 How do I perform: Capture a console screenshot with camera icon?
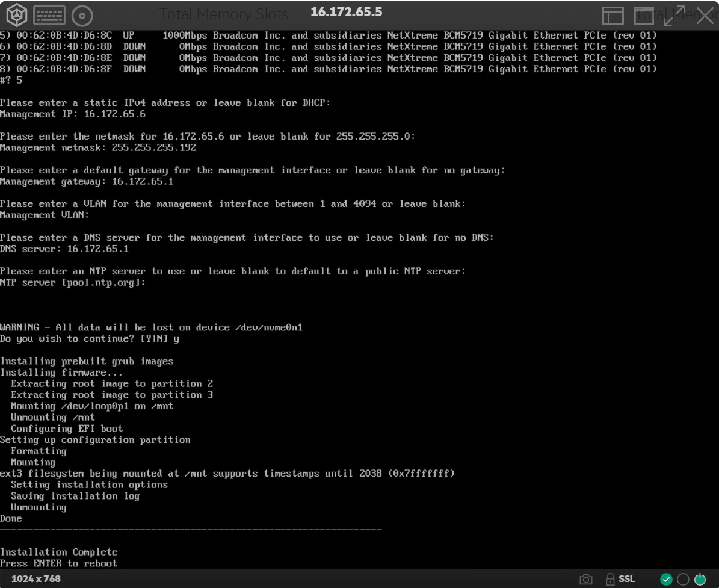point(585,580)
